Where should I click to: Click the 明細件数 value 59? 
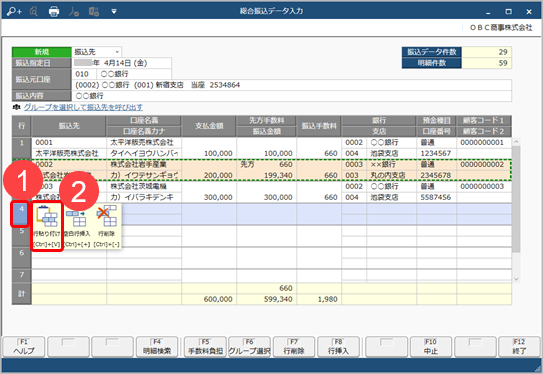click(487, 63)
